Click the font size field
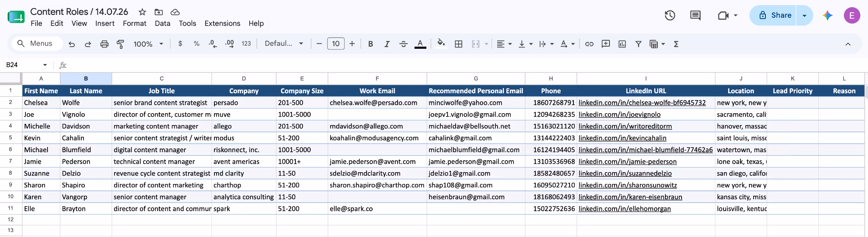The height and width of the screenshot is (237, 868). pyautogui.click(x=336, y=44)
